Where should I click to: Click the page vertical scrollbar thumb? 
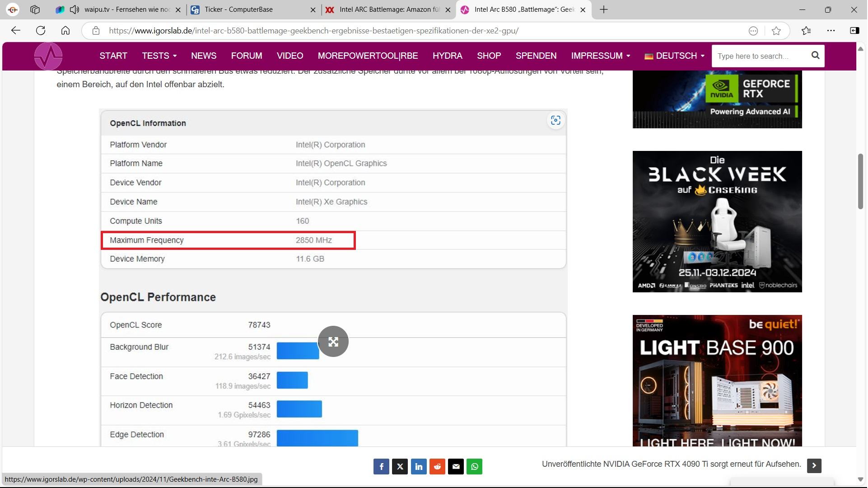click(x=861, y=181)
